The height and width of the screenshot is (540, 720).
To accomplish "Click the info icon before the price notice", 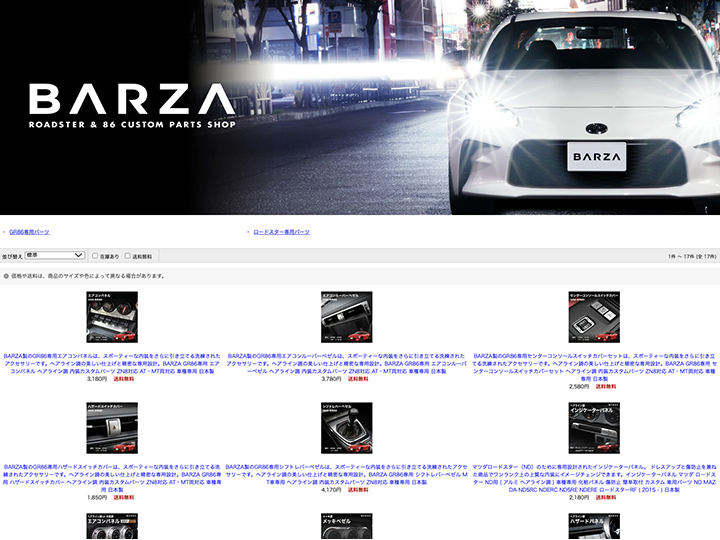I will (6, 276).
